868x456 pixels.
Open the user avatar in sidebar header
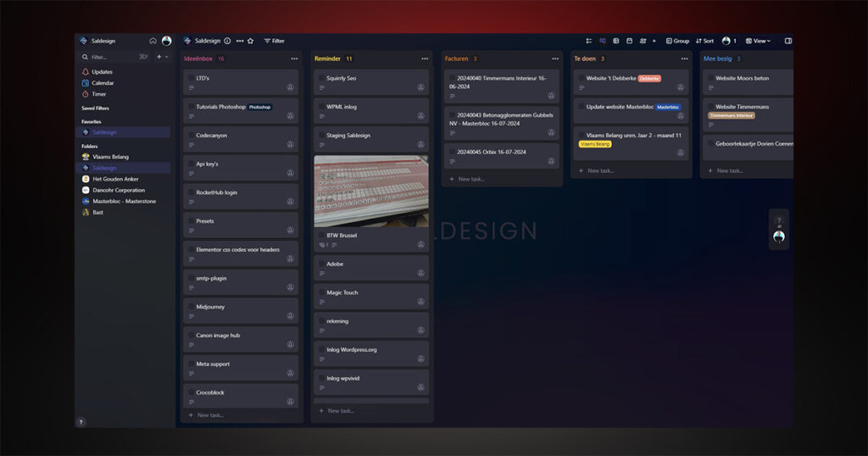167,41
